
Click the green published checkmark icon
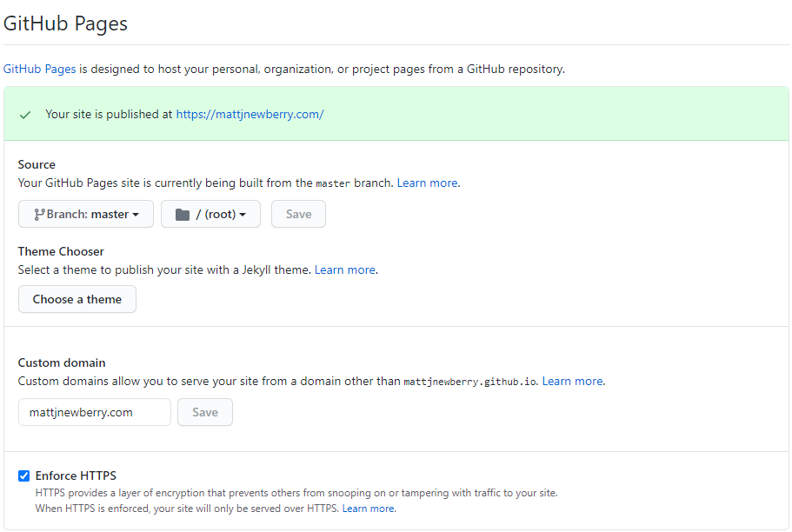[25, 116]
